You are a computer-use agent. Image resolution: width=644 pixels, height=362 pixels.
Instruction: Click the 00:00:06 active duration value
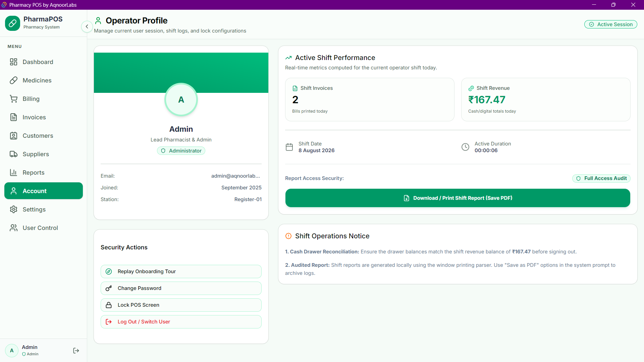pyautogui.click(x=486, y=150)
